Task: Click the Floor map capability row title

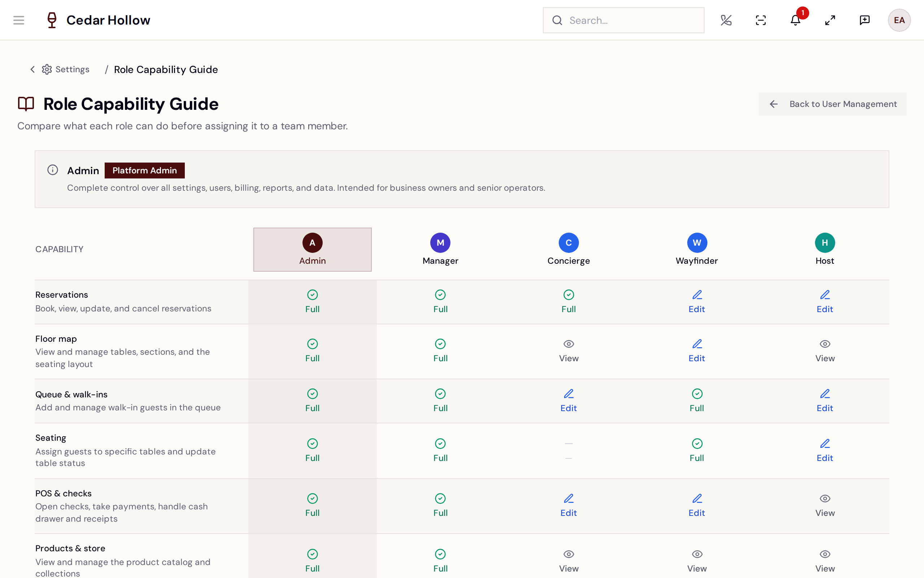Action: coord(56,339)
